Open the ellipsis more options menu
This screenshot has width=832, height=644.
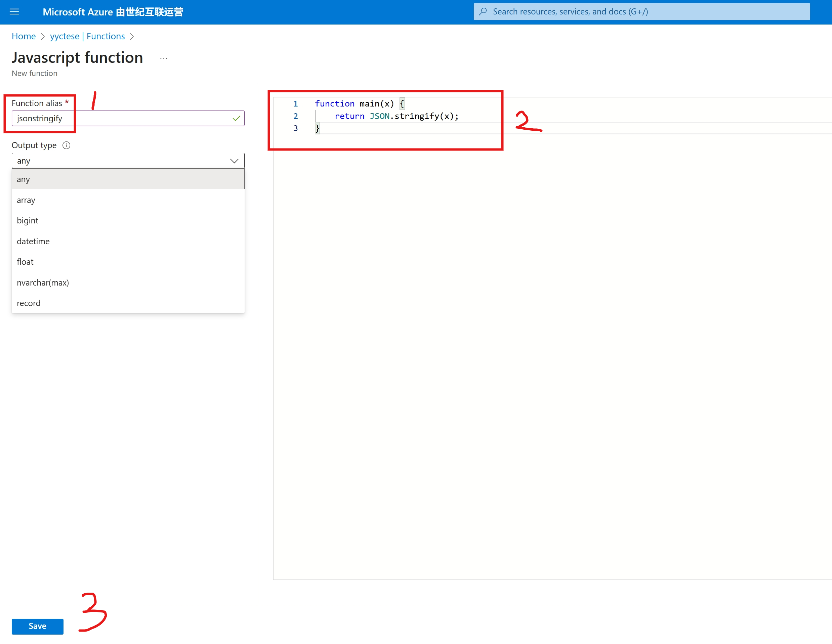(x=164, y=58)
